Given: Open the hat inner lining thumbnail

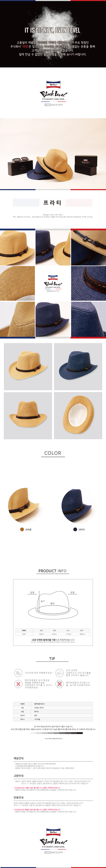Looking at the screenshot, I should 78,415.
